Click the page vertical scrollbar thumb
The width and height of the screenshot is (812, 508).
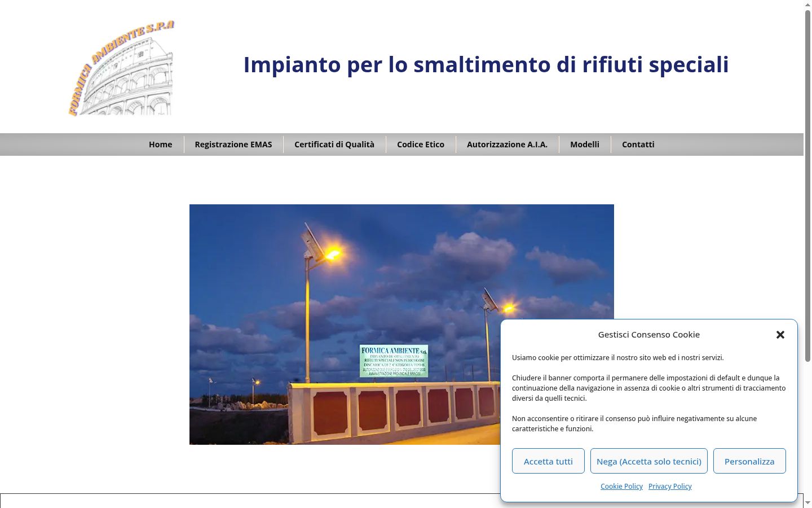[807, 186]
